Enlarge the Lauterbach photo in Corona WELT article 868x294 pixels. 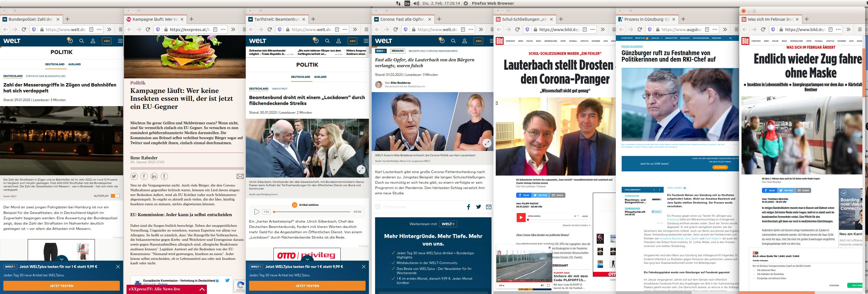(x=487, y=143)
